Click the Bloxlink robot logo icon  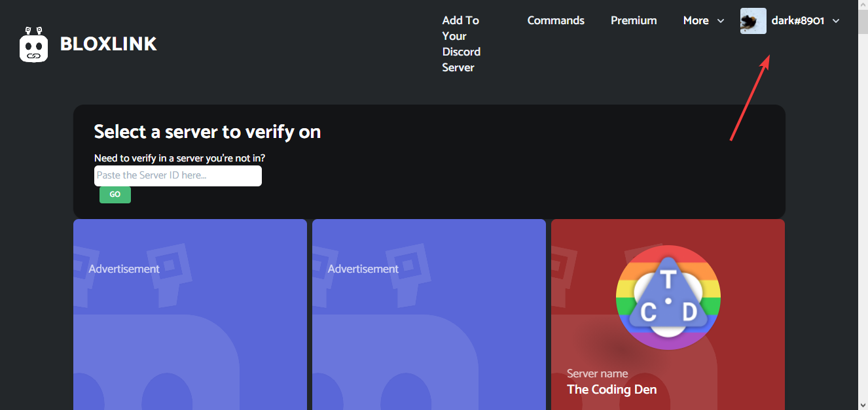click(x=34, y=44)
